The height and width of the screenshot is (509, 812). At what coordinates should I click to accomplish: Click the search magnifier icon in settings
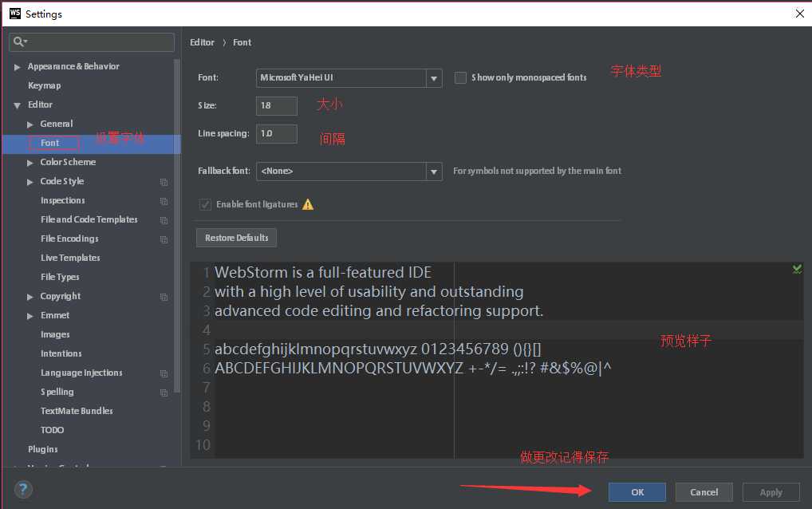[x=19, y=41]
